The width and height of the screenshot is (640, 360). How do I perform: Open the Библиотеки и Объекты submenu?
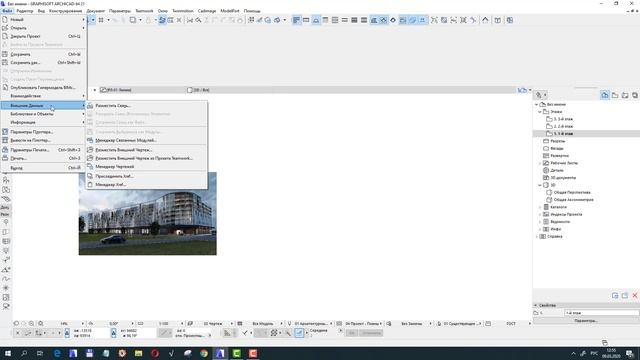(43, 114)
